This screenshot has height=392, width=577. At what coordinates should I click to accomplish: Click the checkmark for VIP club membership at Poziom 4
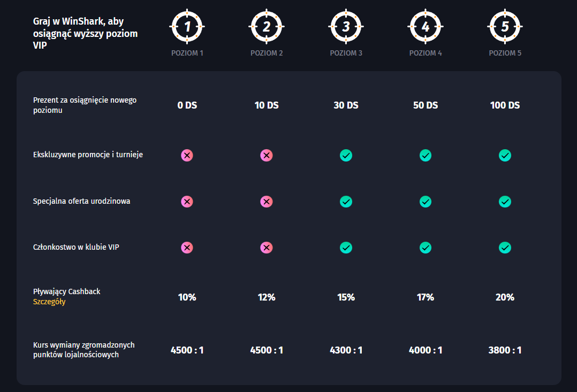click(x=426, y=248)
